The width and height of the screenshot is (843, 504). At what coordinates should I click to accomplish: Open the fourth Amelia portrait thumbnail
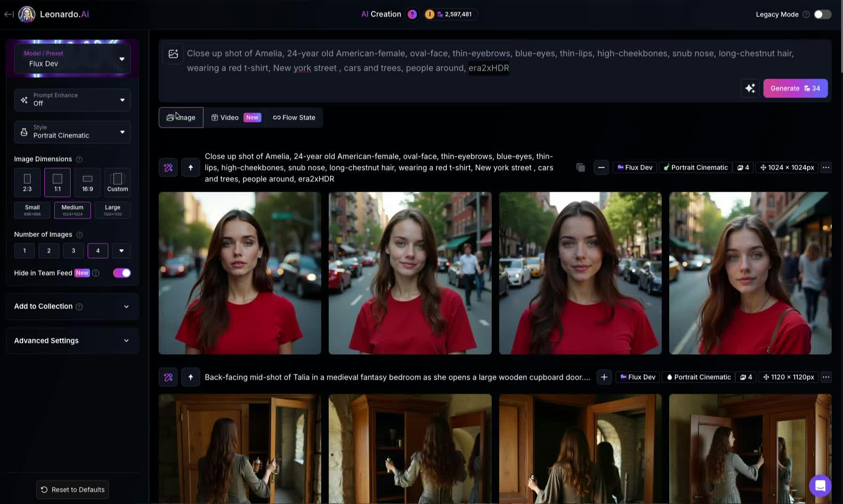(750, 273)
